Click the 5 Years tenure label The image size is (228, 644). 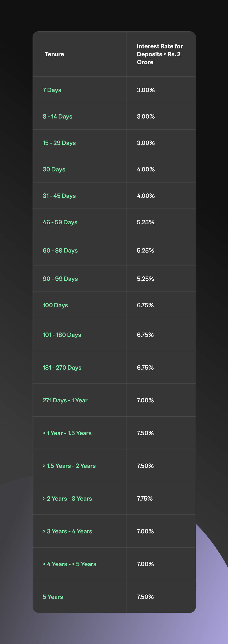(x=53, y=597)
